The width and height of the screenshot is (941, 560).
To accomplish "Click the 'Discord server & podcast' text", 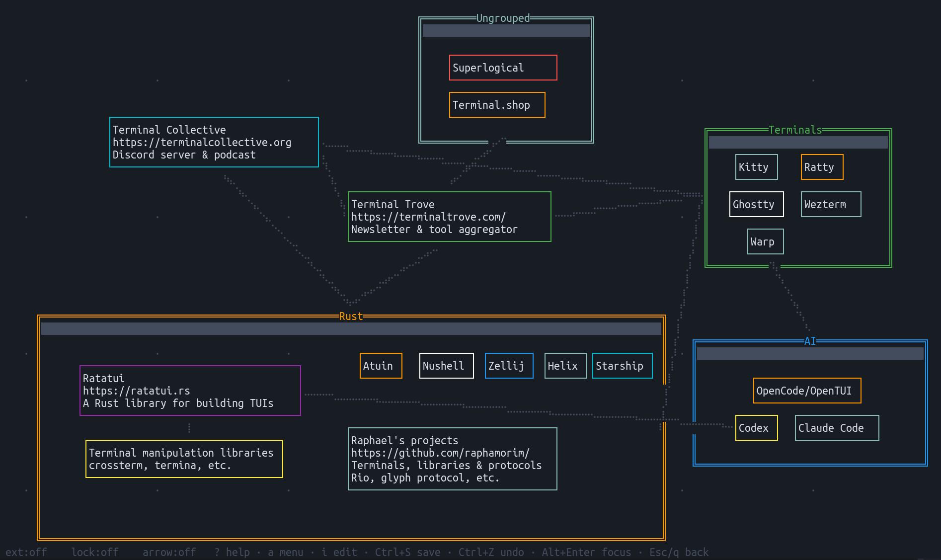I will (184, 155).
